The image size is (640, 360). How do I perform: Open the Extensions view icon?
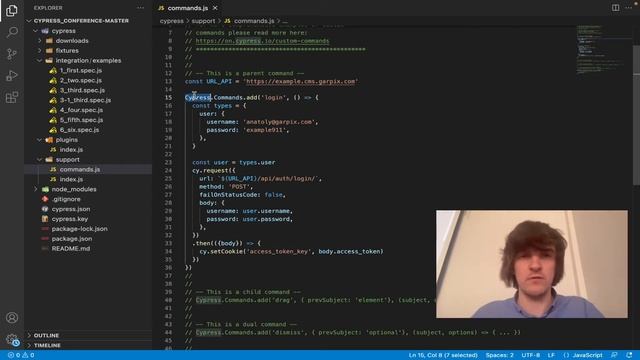pyautogui.click(x=12, y=97)
